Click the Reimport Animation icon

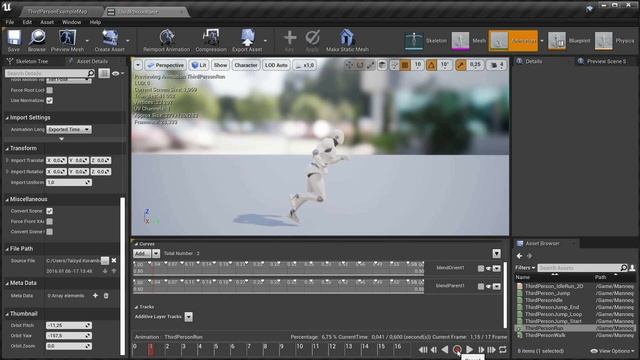(x=167, y=40)
